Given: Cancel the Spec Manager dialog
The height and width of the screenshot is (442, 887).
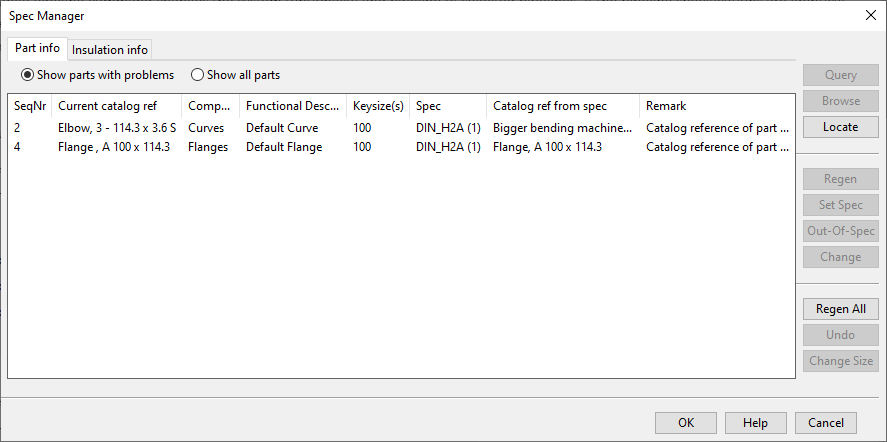Looking at the screenshot, I should tap(826, 423).
